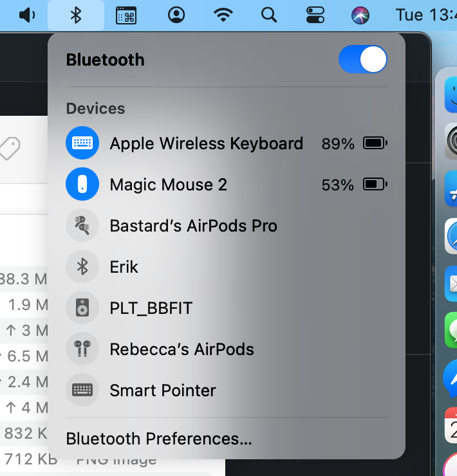Turn off the Bluetooth switch

click(363, 59)
